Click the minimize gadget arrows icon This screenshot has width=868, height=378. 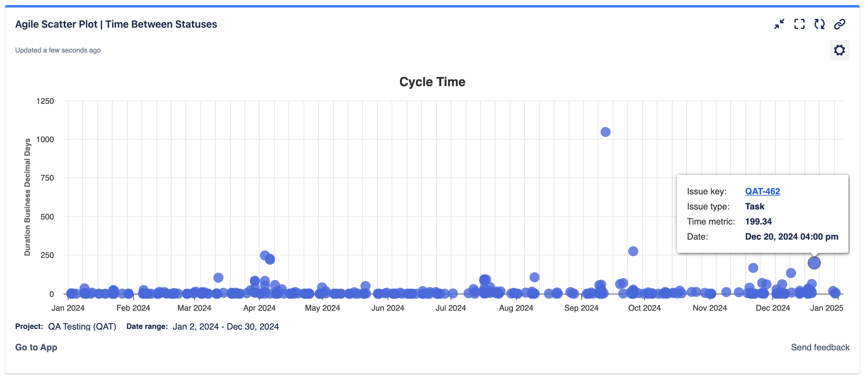(779, 24)
